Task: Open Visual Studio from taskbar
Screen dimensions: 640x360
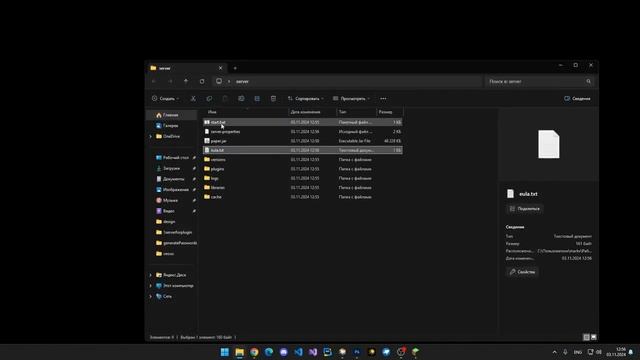Action: pyautogui.click(x=313, y=352)
